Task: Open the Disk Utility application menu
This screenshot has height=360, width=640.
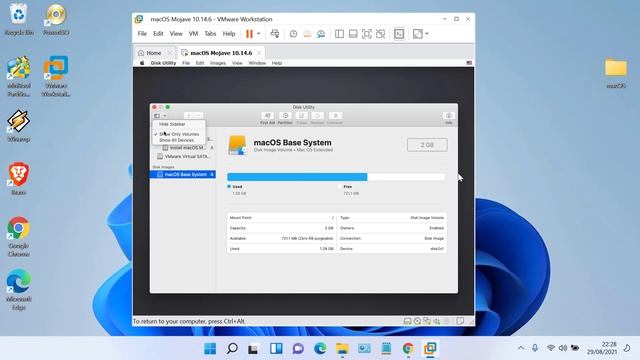Action: point(163,63)
